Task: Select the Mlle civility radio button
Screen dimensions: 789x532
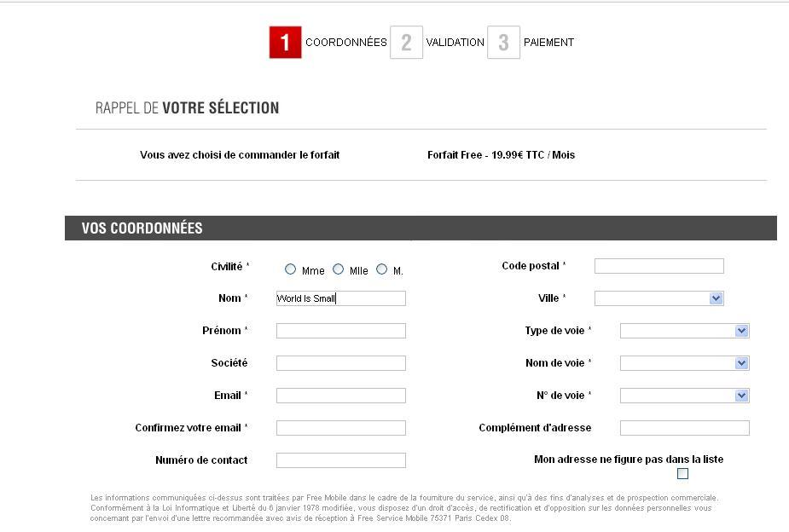Action: coord(339,269)
